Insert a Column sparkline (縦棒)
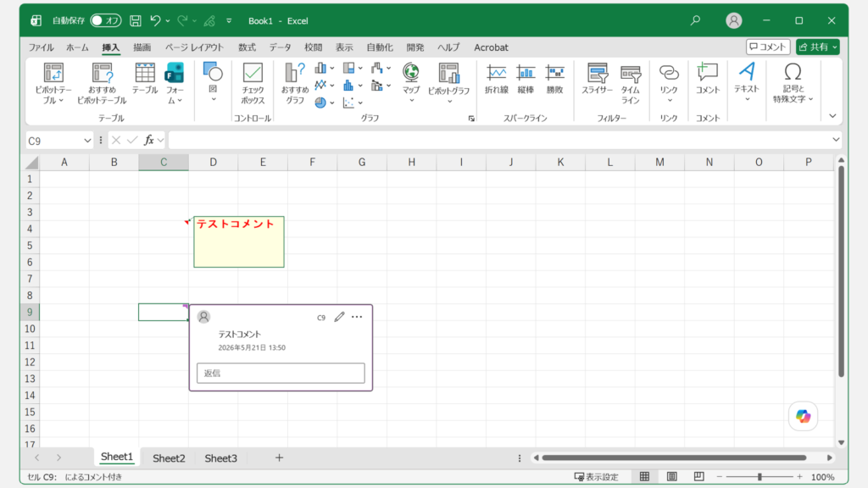 click(526, 73)
